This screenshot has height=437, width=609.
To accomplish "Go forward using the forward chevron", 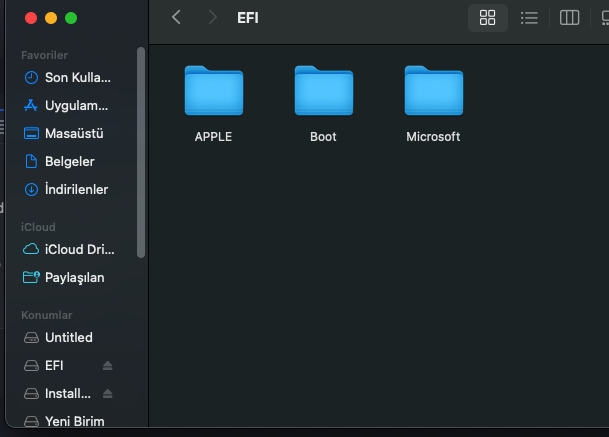I will click(211, 18).
